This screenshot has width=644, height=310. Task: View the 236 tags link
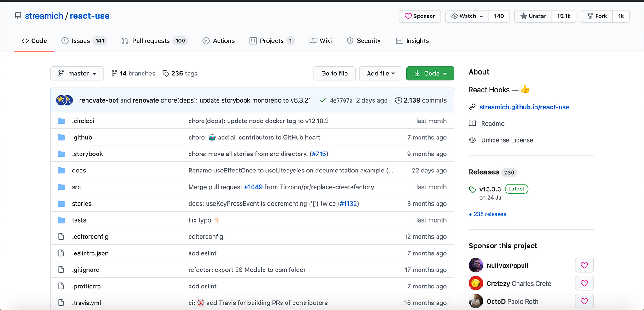180,74
